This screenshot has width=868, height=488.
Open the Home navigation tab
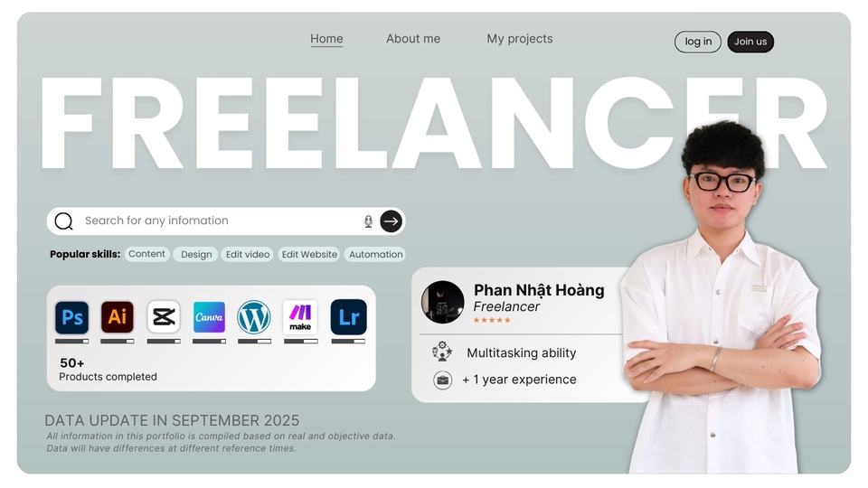326,39
